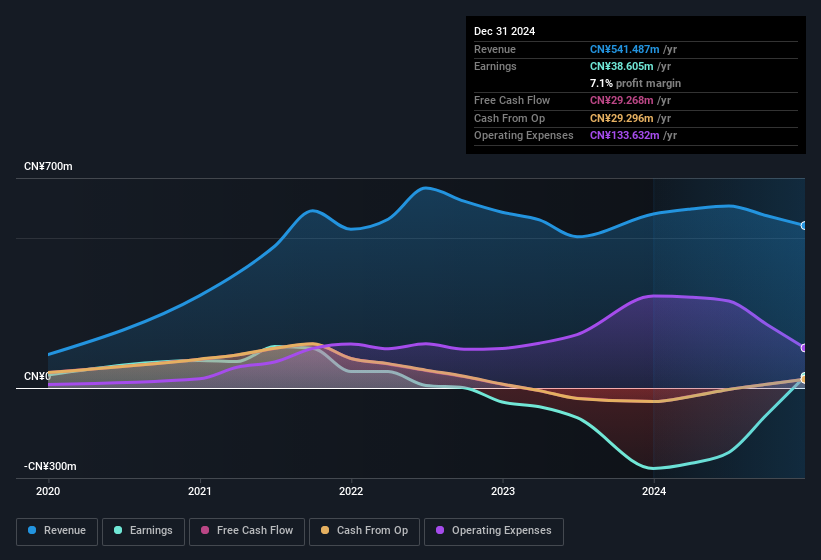This screenshot has height=560, width=821.
Task: Hide the Free Cash Flow series
Action: (x=247, y=531)
